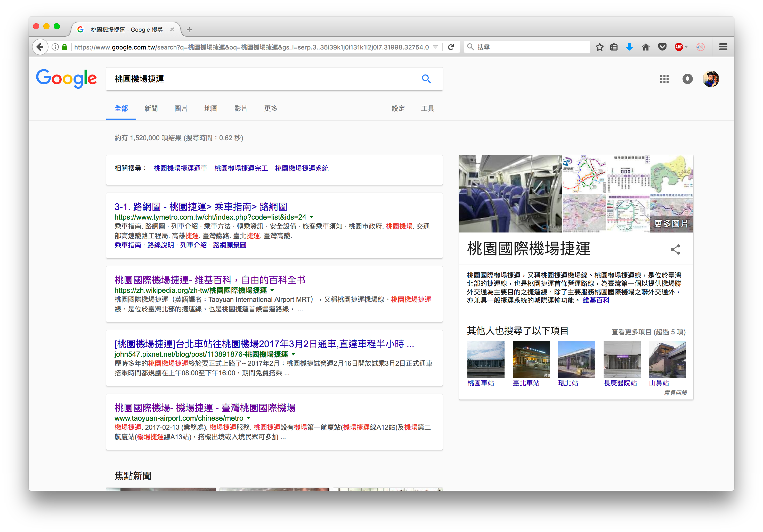763x532 pixels.
Task: Go to the home page icon
Action: [x=645, y=47]
